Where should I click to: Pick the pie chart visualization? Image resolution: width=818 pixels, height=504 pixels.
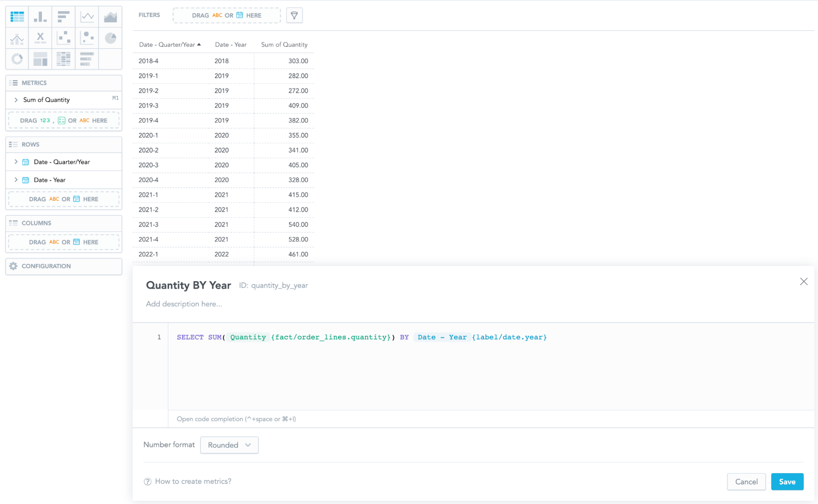click(110, 38)
